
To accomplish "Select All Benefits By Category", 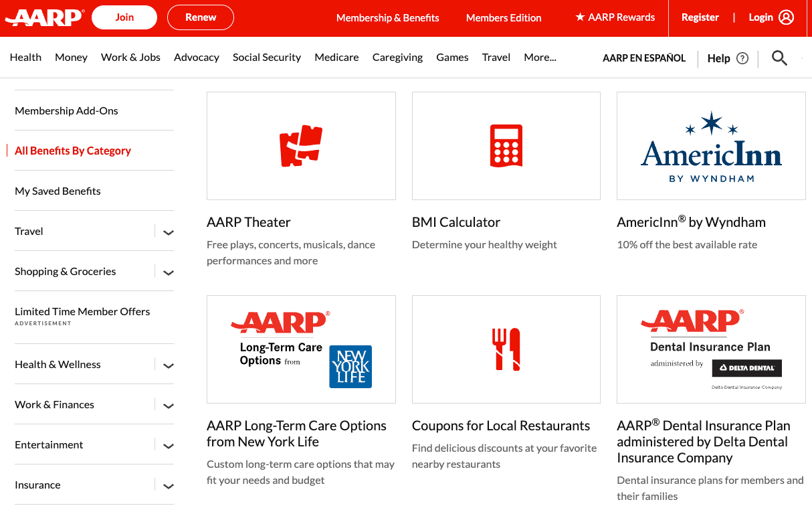I will click(73, 151).
